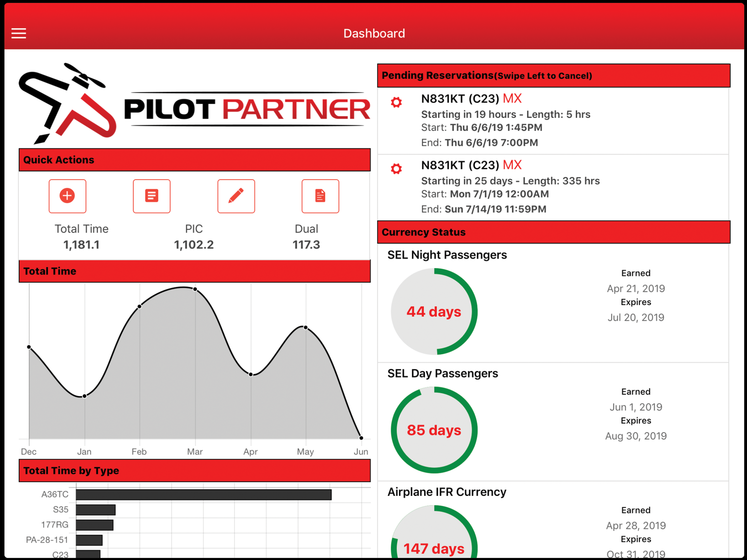Click expiry date Aug 30, 2019
This screenshot has width=747, height=560.
click(x=636, y=436)
